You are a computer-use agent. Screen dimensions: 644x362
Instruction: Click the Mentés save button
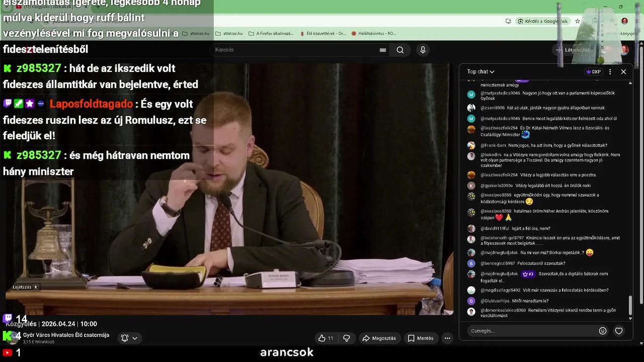pyautogui.click(x=420, y=338)
